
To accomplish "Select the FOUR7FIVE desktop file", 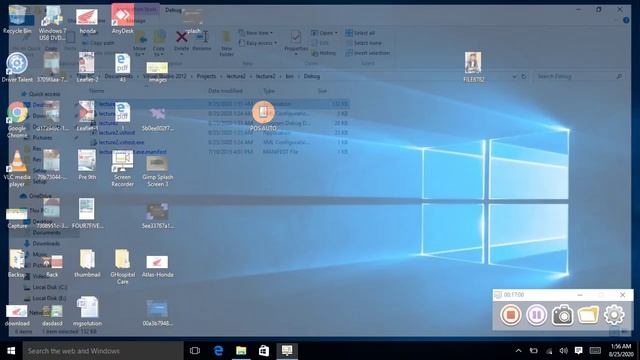I will coord(87,213).
